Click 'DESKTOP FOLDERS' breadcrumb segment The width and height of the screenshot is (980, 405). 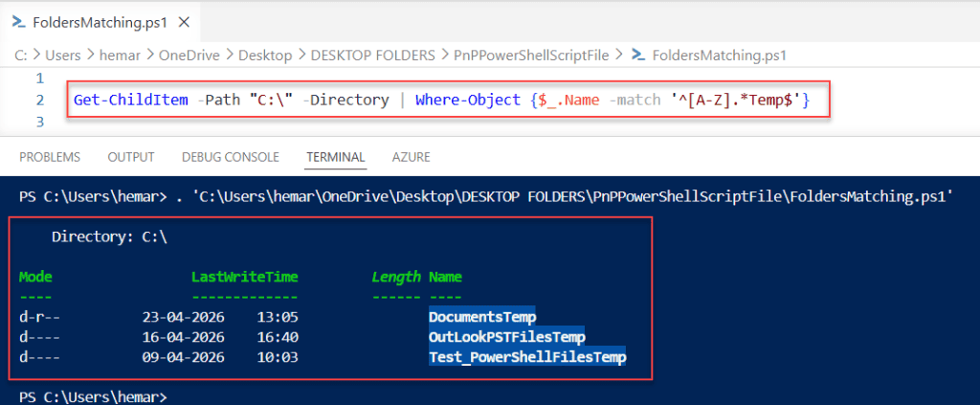(x=372, y=55)
